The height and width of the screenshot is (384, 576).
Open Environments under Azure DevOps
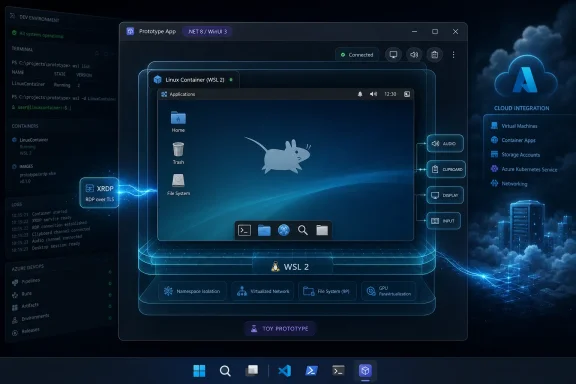pyautogui.click(x=30, y=318)
